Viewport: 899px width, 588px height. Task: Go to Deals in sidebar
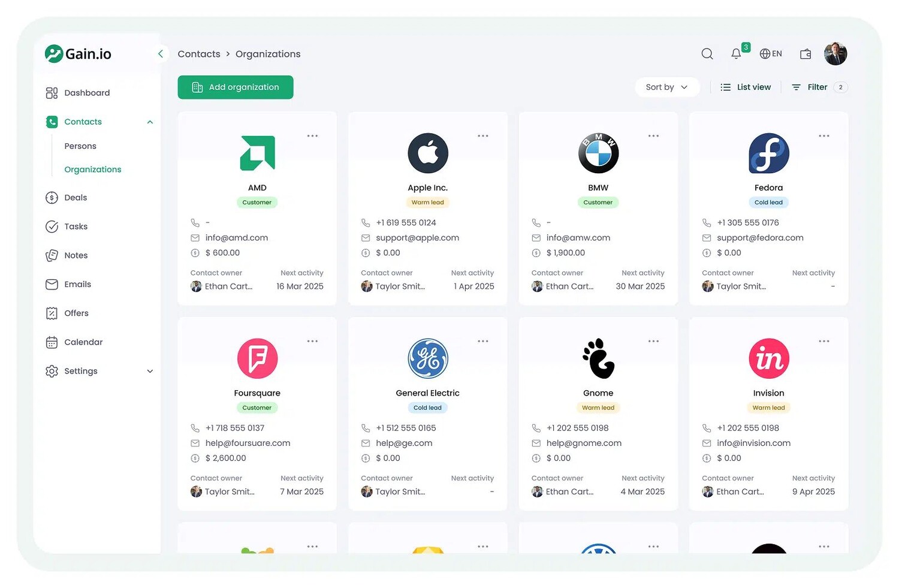click(x=76, y=198)
